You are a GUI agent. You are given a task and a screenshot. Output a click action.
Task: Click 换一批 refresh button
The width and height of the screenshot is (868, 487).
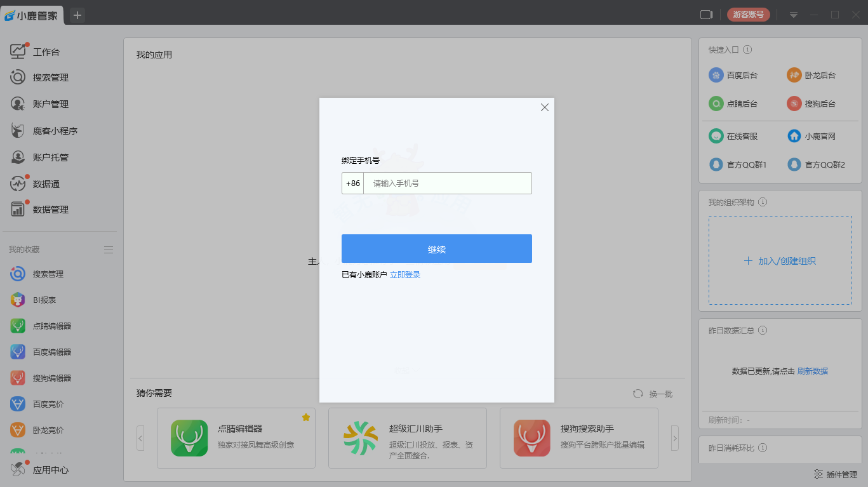point(653,394)
